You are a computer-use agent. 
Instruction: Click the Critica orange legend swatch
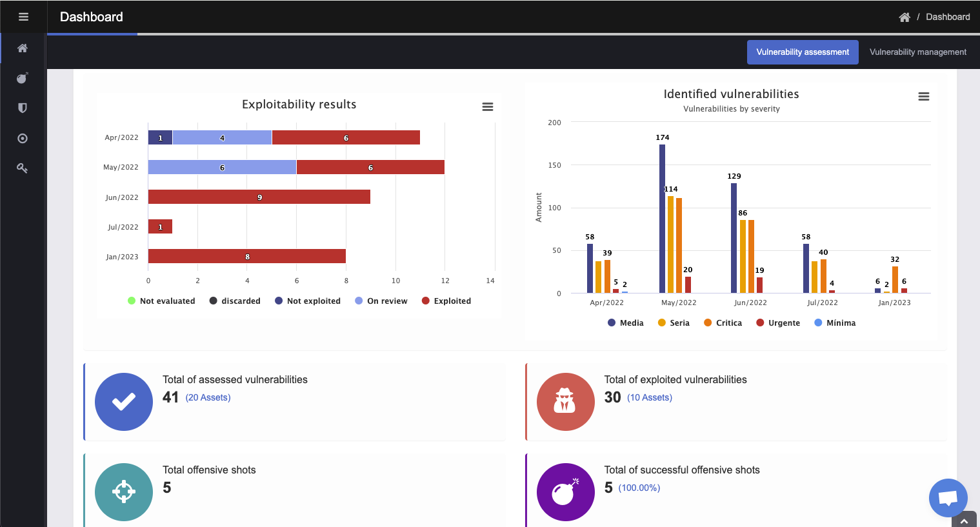[708, 323]
